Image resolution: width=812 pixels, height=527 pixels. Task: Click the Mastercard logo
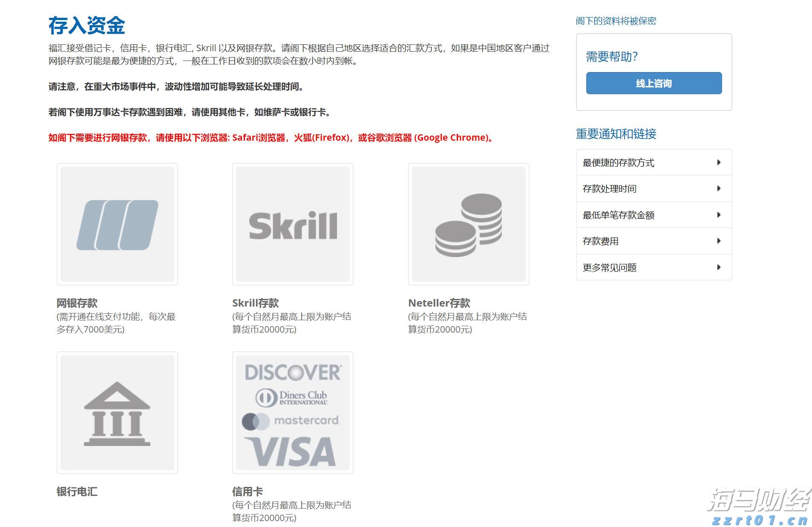click(292, 420)
